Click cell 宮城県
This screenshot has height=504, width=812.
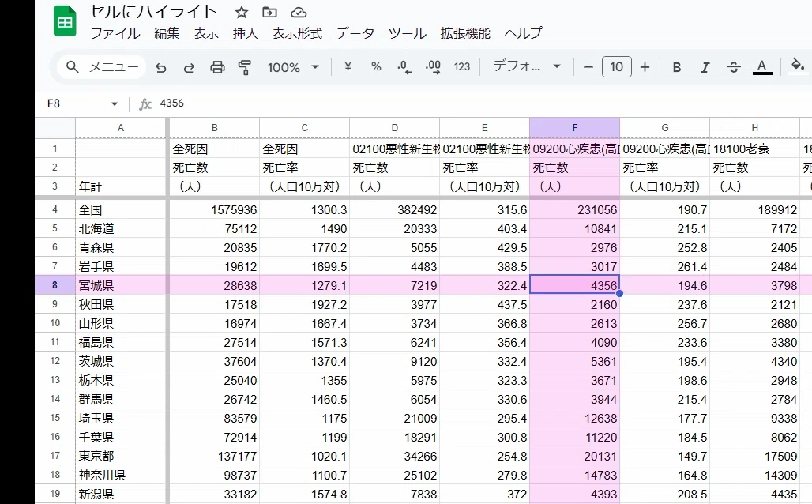coord(121,285)
